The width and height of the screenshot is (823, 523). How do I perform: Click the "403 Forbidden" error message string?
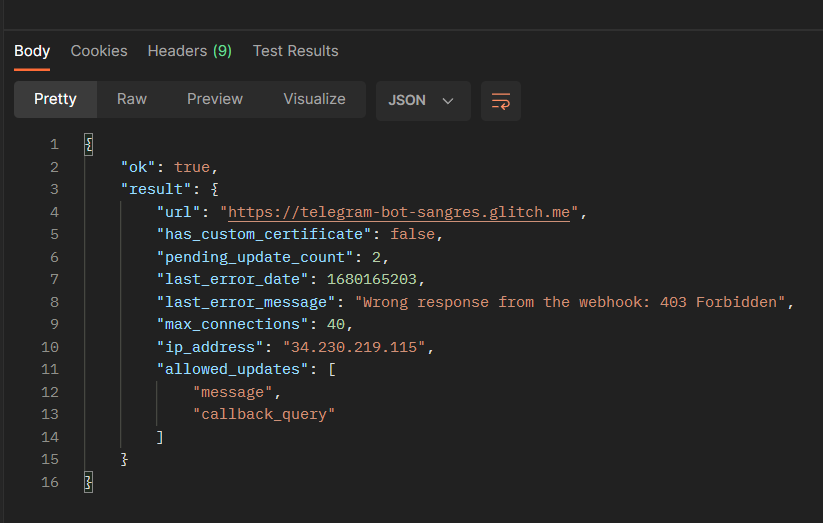[x=570, y=302]
